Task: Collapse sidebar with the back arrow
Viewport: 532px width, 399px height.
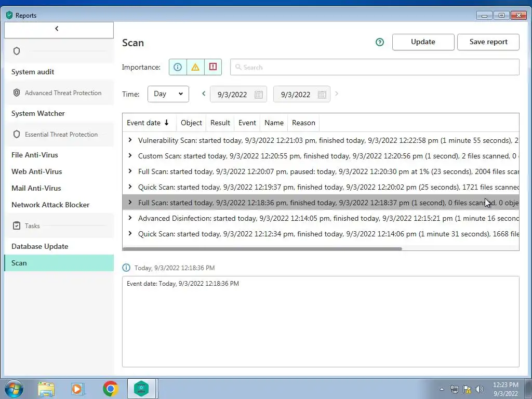Action: coord(57,29)
